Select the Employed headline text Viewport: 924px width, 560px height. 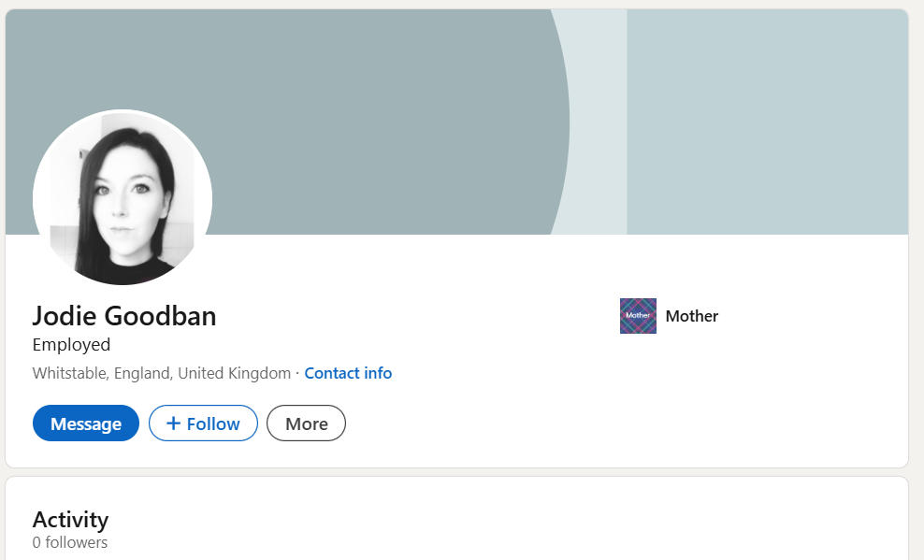[x=71, y=344]
